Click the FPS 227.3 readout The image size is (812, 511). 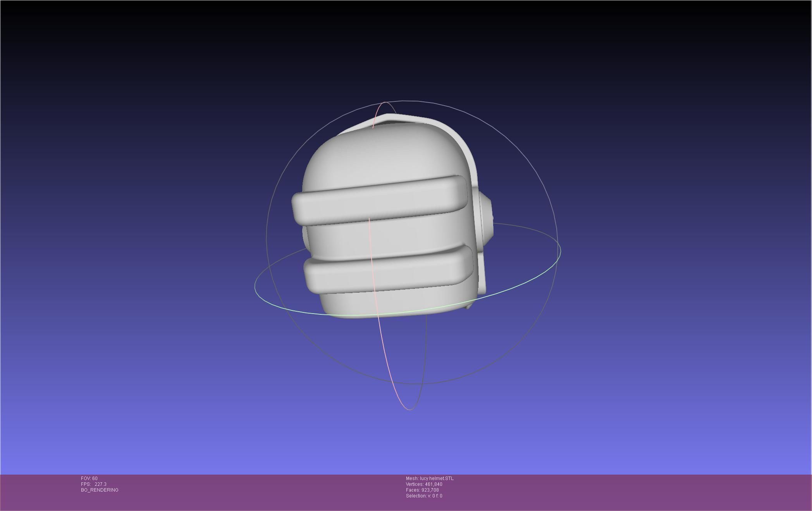93,484
